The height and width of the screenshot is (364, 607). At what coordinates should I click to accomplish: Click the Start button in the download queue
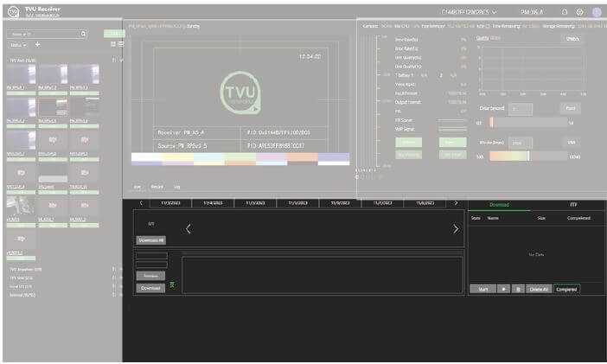tap(482, 289)
